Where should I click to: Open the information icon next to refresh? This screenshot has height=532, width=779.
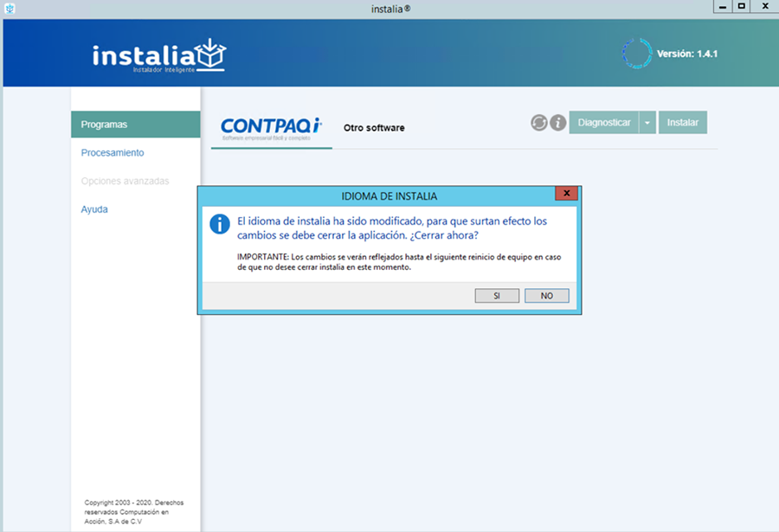tap(558, 122)
